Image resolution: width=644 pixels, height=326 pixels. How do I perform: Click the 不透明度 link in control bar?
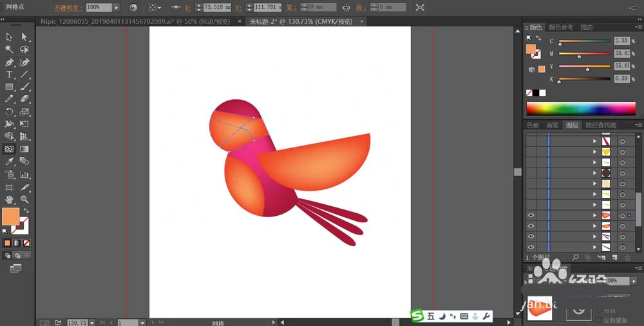69,8
